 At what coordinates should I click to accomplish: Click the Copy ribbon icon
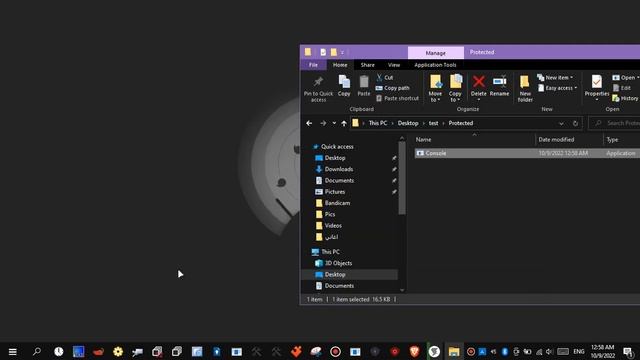click(x=344, y=86)
